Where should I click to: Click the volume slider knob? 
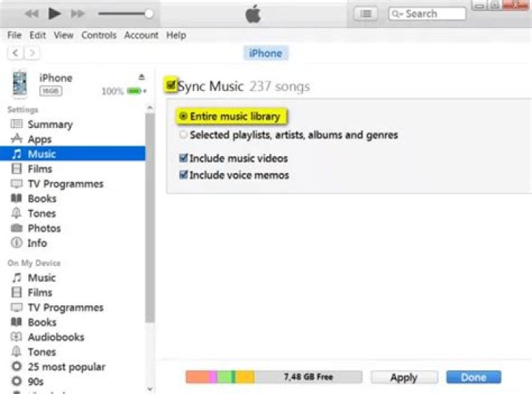(149, 13)
